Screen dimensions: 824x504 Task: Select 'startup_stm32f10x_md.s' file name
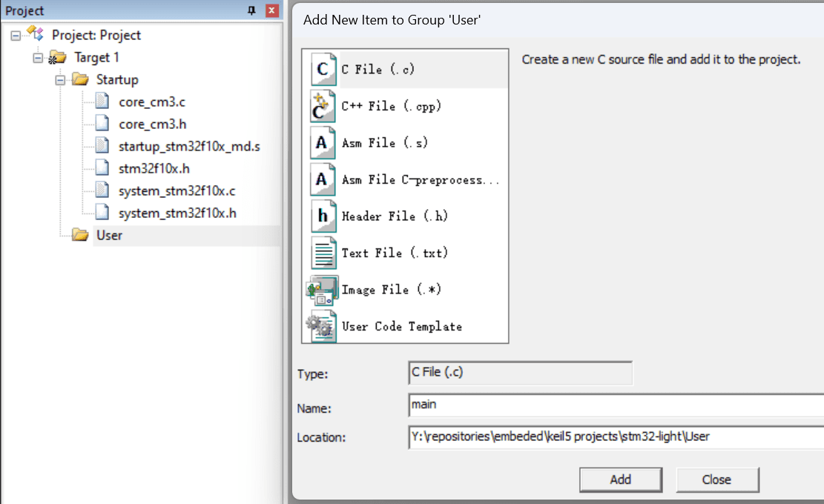pos(189,147)
